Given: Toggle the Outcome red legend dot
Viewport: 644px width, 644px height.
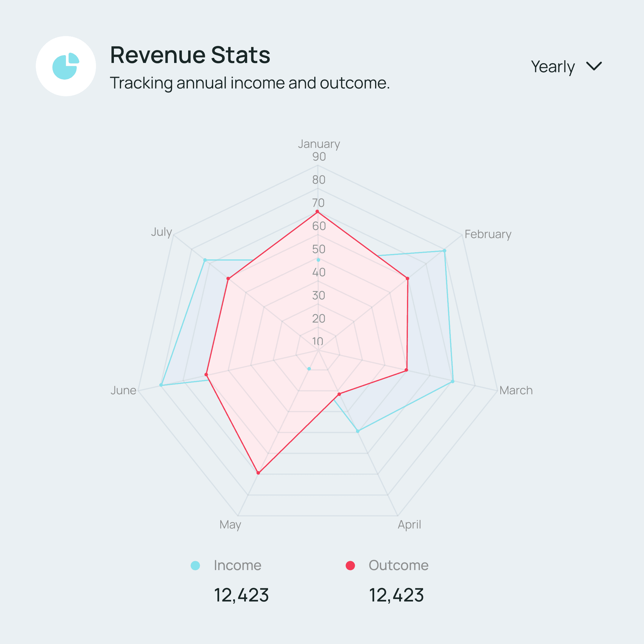Looking at the screenshot, I should click(x=350, y=565).
